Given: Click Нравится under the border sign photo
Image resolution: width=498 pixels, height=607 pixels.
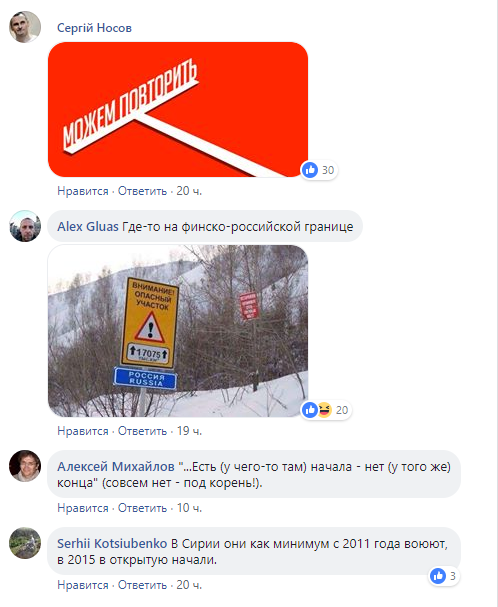Looking at the screenshot, I should coord(83,431).
